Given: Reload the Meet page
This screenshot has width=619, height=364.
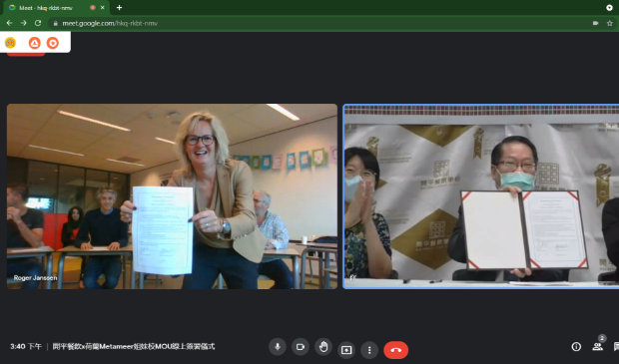Looking at the screenshot, I should (38, 23).
